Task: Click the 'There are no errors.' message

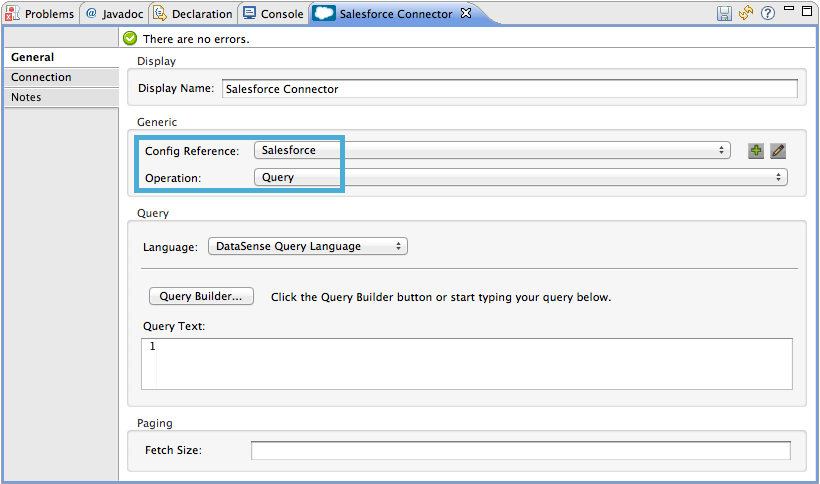Action: click(x=196, y=39)
